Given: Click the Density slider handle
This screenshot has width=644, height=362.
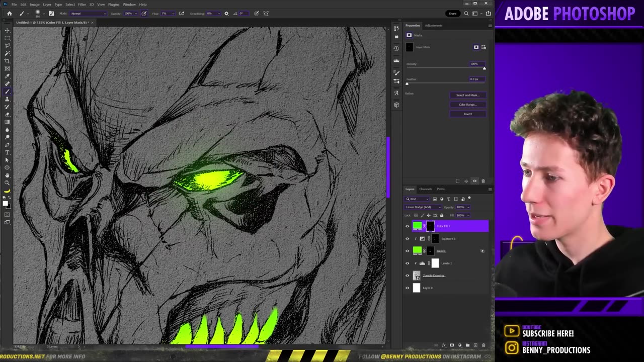Looking at the screenshot, I should tap(485, 69).
